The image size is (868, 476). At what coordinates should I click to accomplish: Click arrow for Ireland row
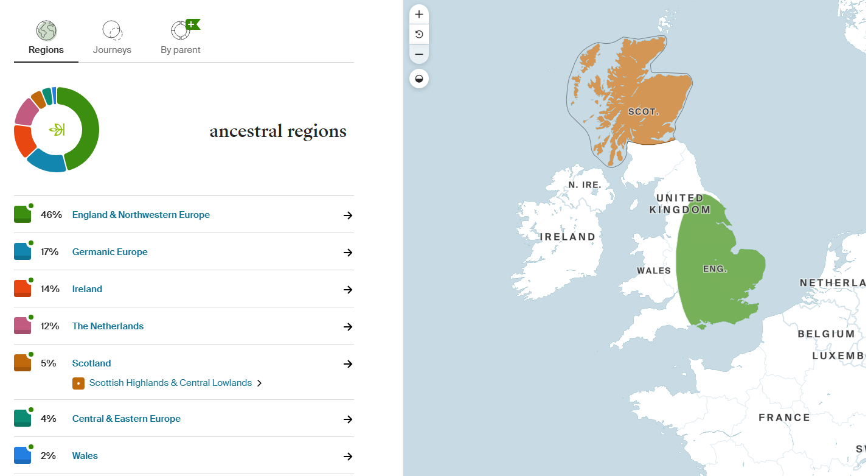pos(348,290)
